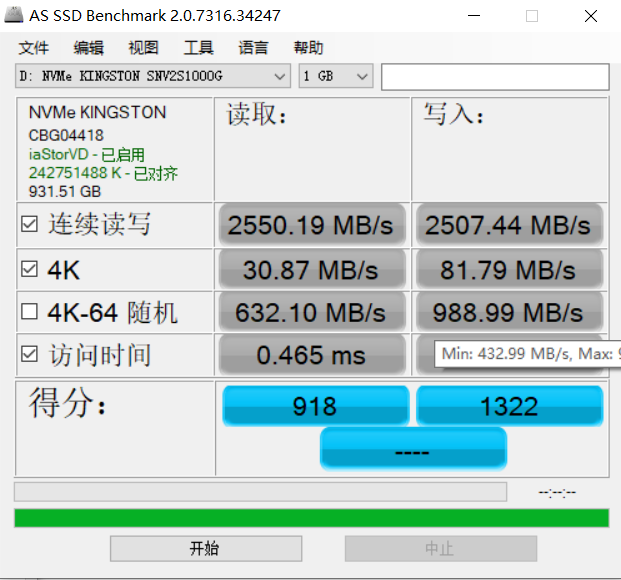The height and width of the screenshot is (580, 621).
Task: Click the 4K read result 30.87 MB/s
Action: pos(312,270)
